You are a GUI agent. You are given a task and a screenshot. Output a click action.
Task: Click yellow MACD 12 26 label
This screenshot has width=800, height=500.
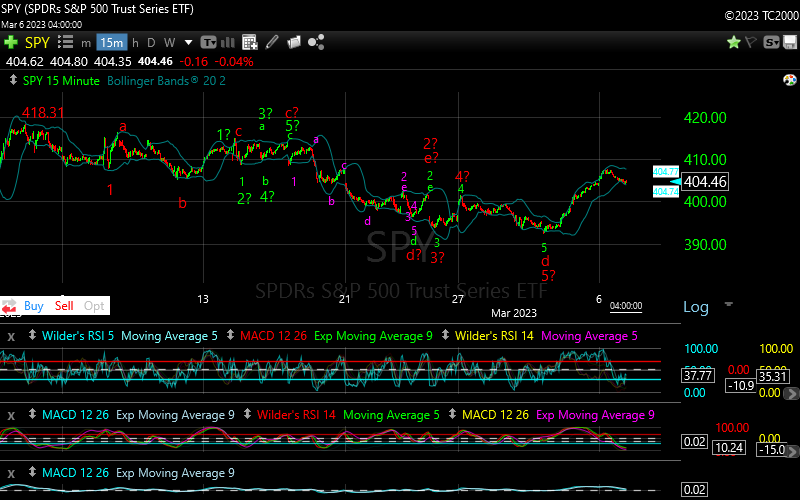(495, 415)
